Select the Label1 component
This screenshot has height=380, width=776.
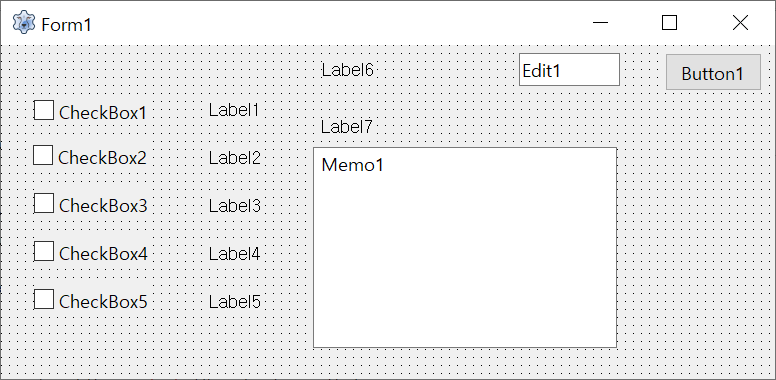click(x=234, y=110)
